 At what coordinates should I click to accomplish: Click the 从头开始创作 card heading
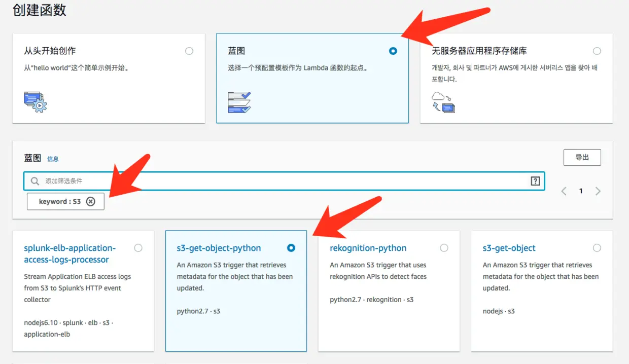(50, 51)
